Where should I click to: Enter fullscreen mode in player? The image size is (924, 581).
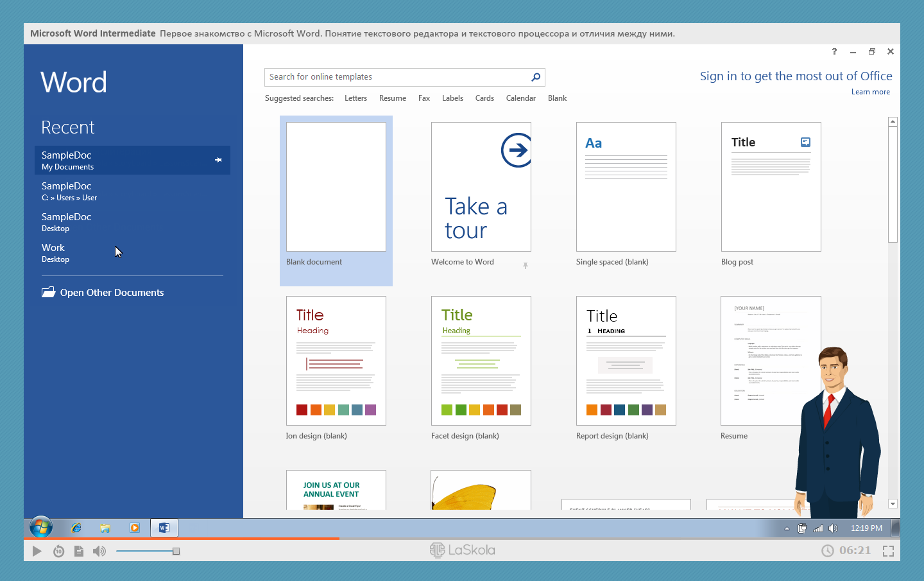[x=888, y=551]
